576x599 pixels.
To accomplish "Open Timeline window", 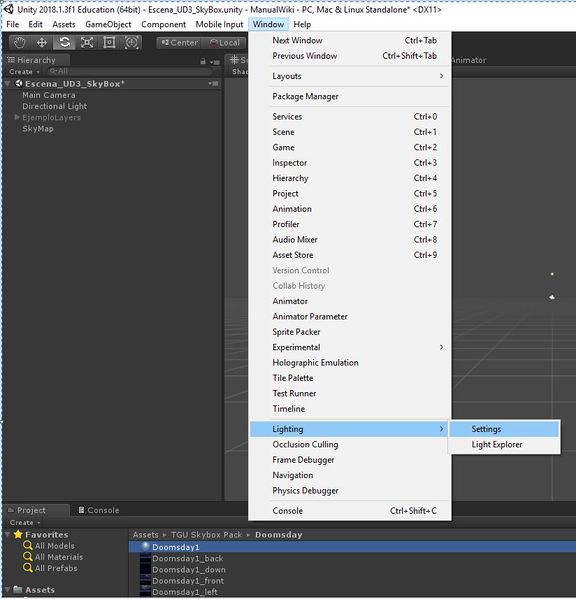I will pos(350,409).
